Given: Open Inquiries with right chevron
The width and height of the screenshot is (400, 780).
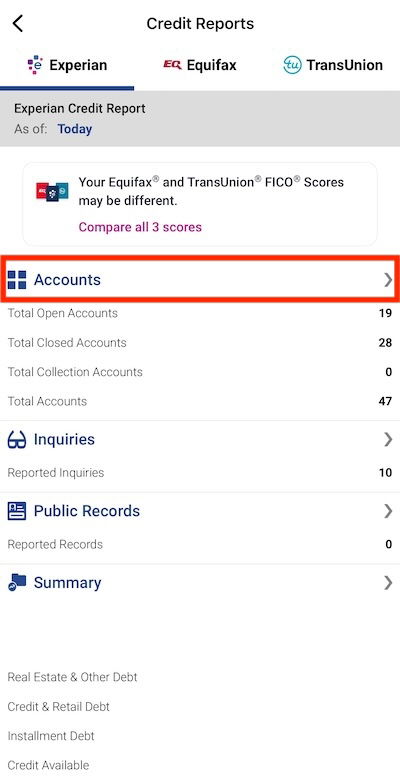Looking at the screenshot, I should click(x=388, y=440).
